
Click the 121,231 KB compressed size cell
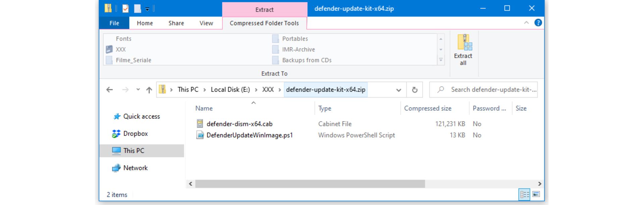point(450,124)
